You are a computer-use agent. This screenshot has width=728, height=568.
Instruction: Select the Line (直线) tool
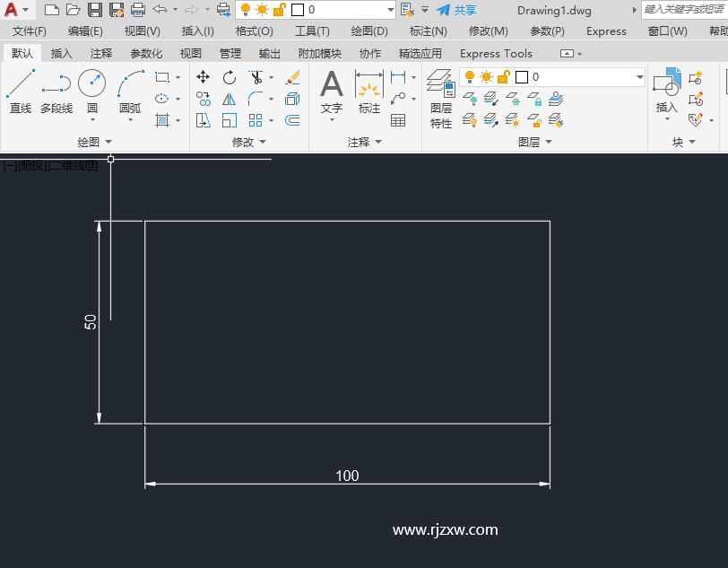[21, 92]
